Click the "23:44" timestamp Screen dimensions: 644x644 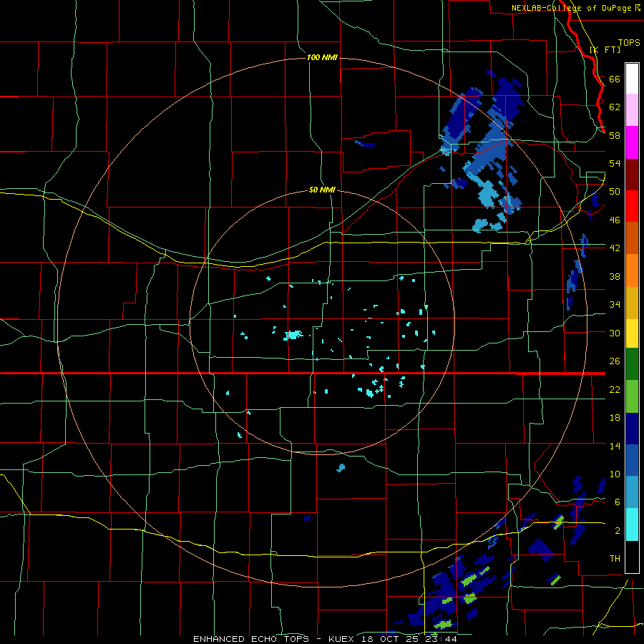[x=441, y=639]
